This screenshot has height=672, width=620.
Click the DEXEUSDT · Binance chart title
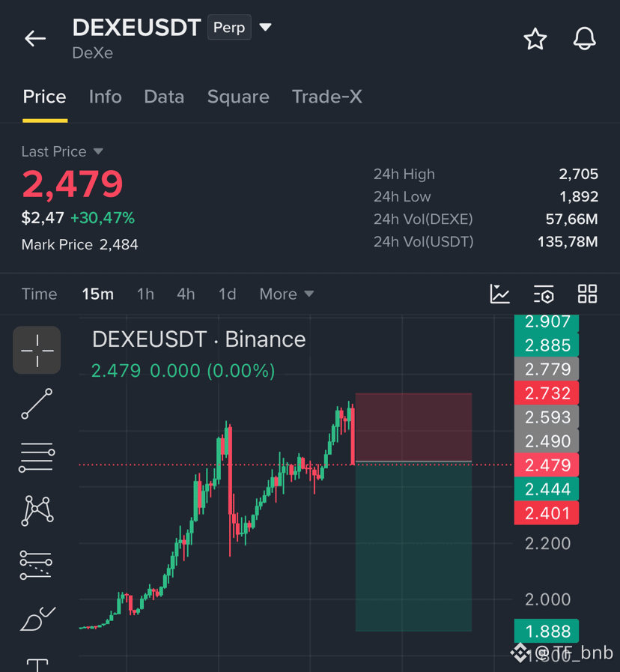(199, 339)
